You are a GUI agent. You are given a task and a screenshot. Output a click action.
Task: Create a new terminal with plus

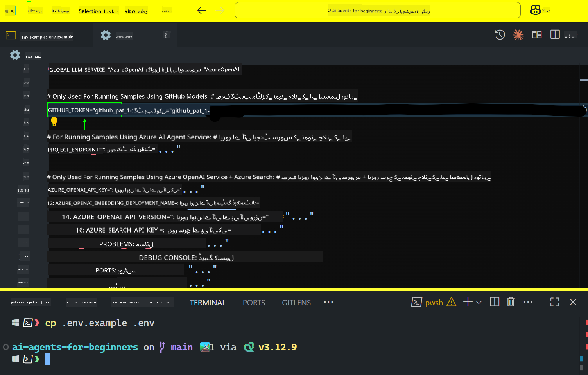pos(468,302)
